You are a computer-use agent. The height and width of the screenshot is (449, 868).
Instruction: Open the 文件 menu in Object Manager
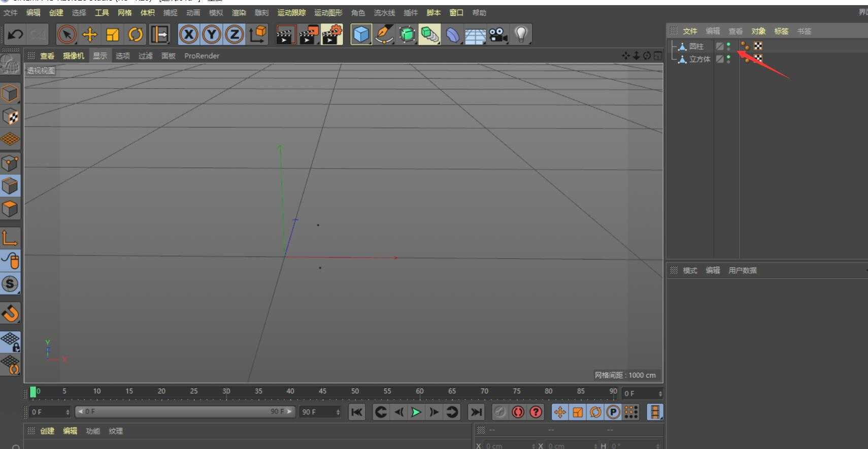click(x=689, y=31)
